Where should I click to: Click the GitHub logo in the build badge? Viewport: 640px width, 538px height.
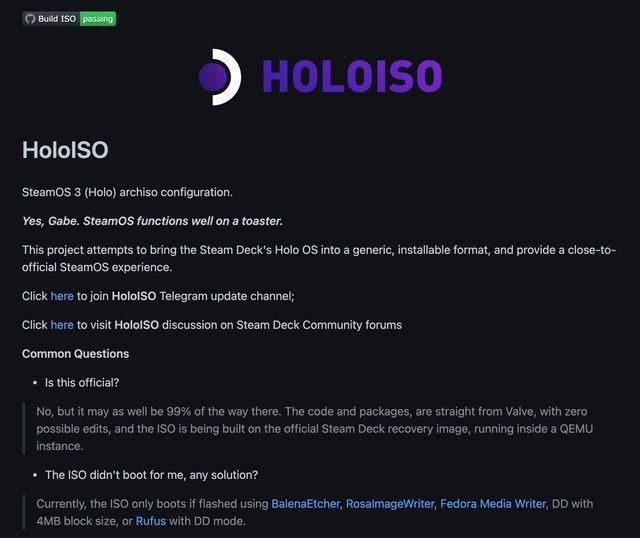pyautogui.click(x=29, y=19)
